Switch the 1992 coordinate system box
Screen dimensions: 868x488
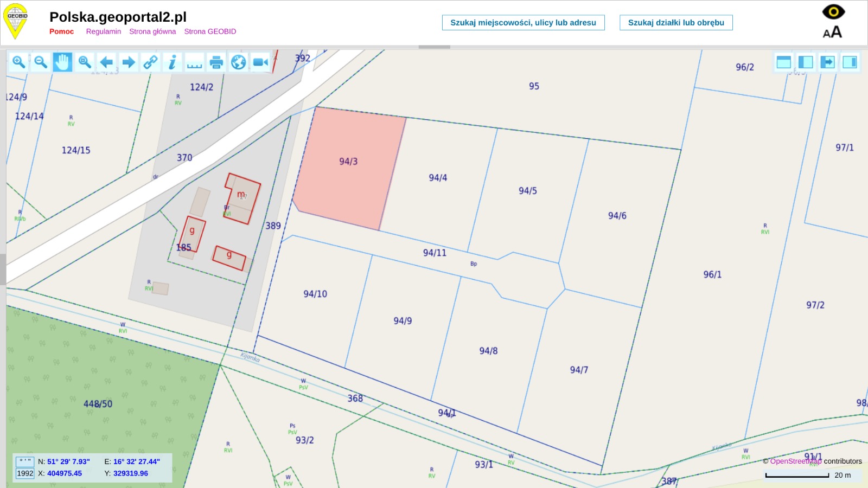tap(25, 473)
